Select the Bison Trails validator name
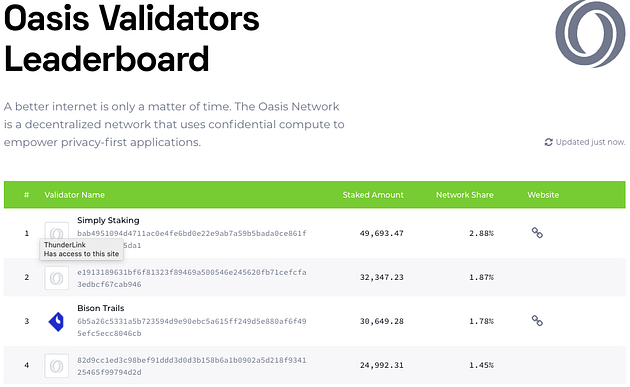The image size is (630, 387). point(100,308)
